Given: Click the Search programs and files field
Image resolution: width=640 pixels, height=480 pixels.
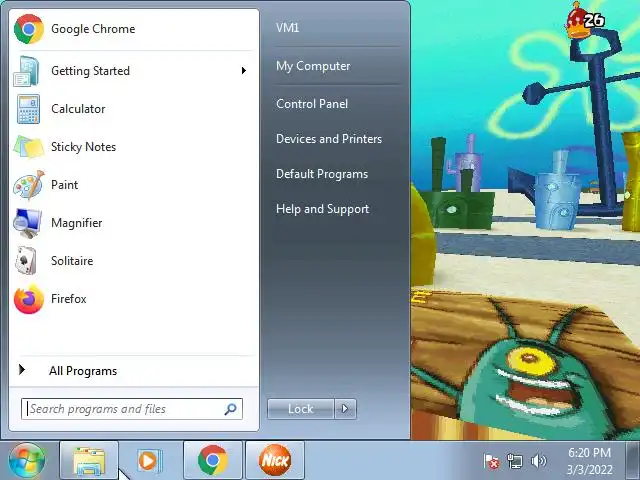Looking at the screenshot, I should (x=132, y=409).
